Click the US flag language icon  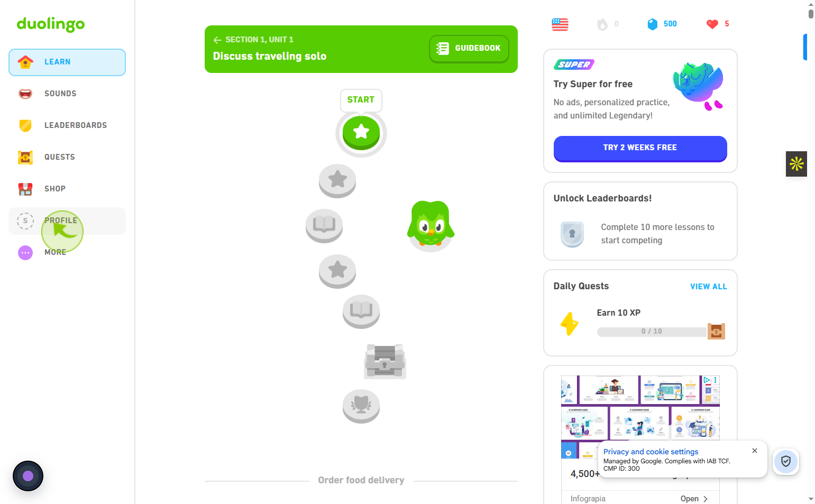pos(560,24)
